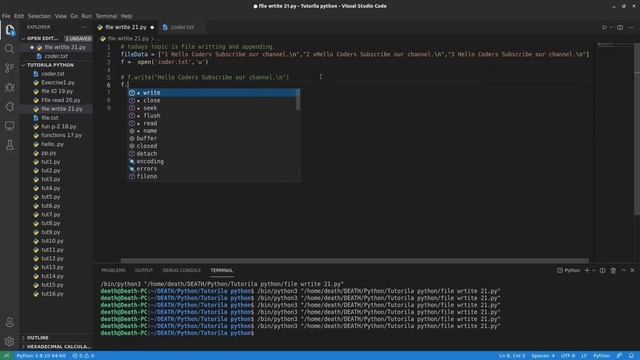Open Source Control view

pyautogui.click(x=9, y=68)
